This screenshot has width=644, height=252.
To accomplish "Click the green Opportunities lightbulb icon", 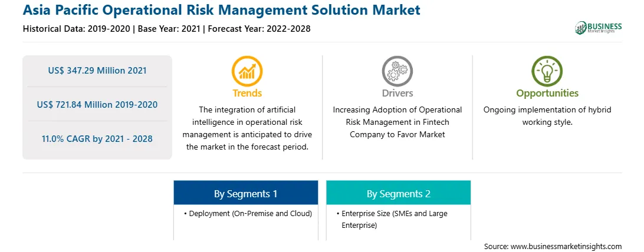I will [x=547, y=71].
